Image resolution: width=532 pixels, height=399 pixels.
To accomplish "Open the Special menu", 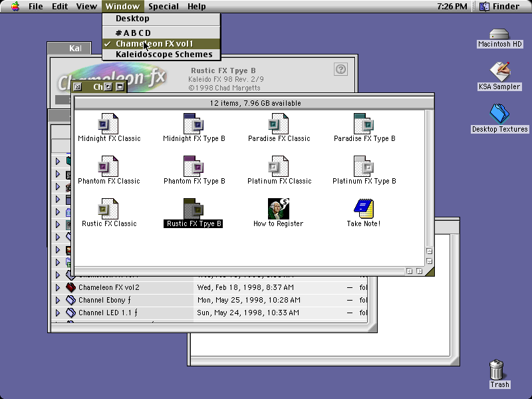I will (164, 7).
